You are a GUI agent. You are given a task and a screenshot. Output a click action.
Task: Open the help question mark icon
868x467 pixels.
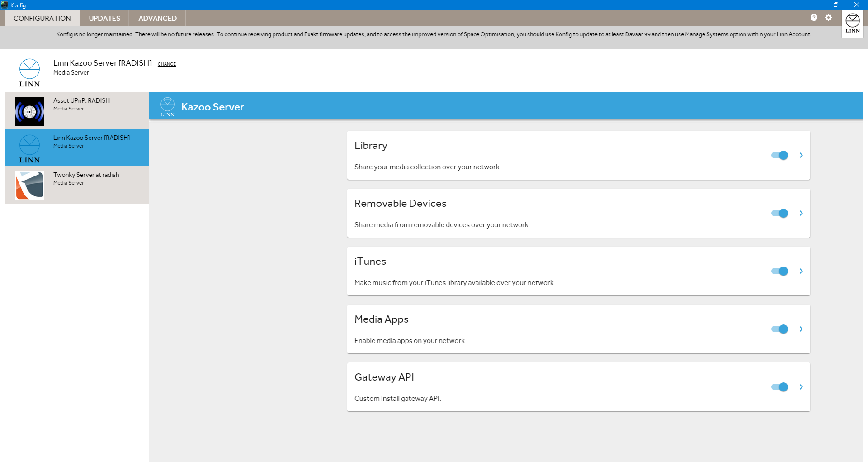(x=814, y=18)
